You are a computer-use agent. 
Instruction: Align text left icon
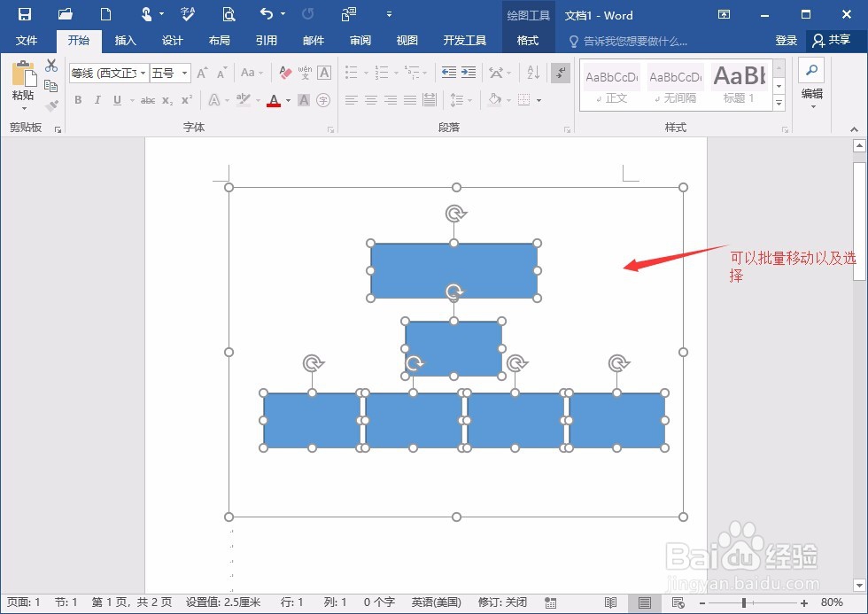click(352, 100)
